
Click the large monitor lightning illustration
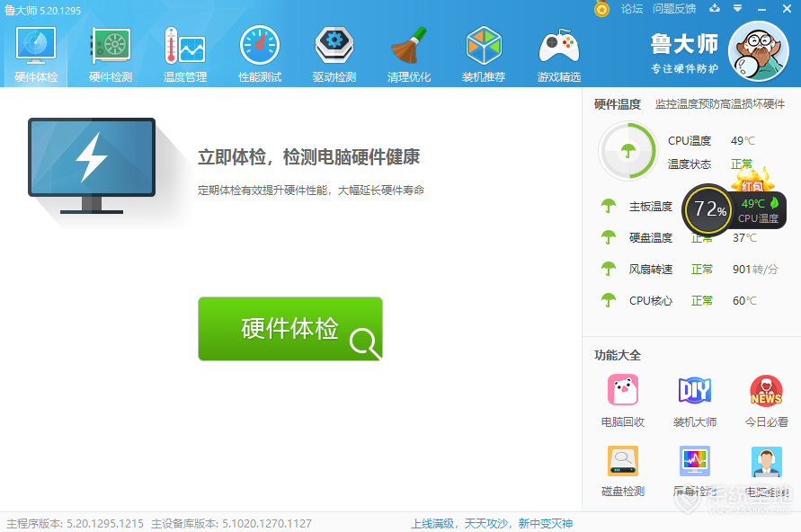[92, 166]
